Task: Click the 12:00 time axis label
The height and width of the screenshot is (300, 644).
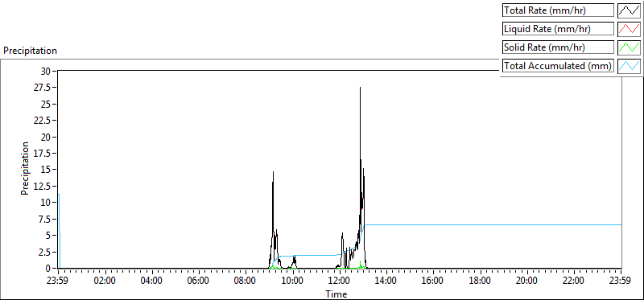Action: [340, 281]
